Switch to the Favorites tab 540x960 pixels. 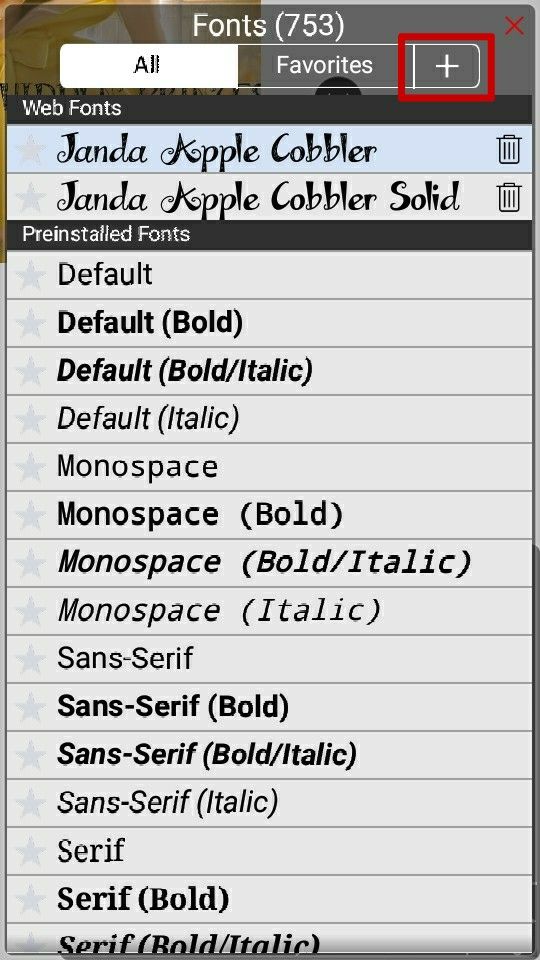coord(324,66)
